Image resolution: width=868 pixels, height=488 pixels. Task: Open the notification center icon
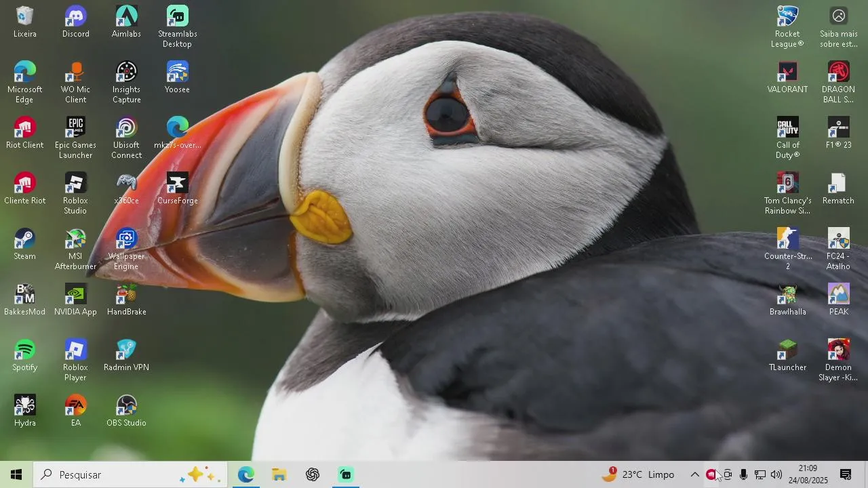tap(846, 474)
